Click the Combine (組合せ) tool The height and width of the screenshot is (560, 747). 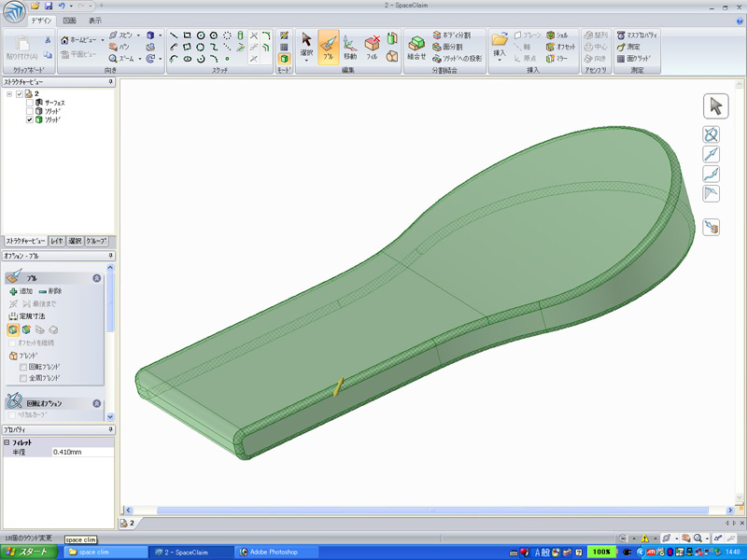click(x=416, y=47)
